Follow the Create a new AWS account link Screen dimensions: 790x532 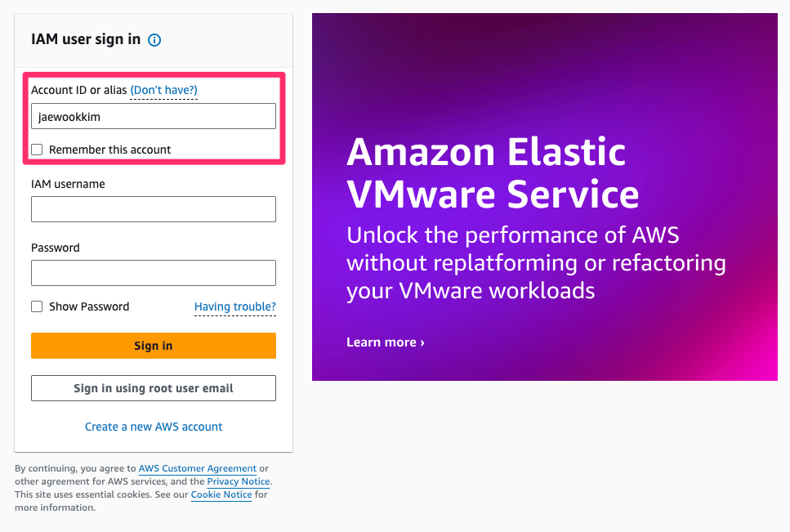[153, 427]
